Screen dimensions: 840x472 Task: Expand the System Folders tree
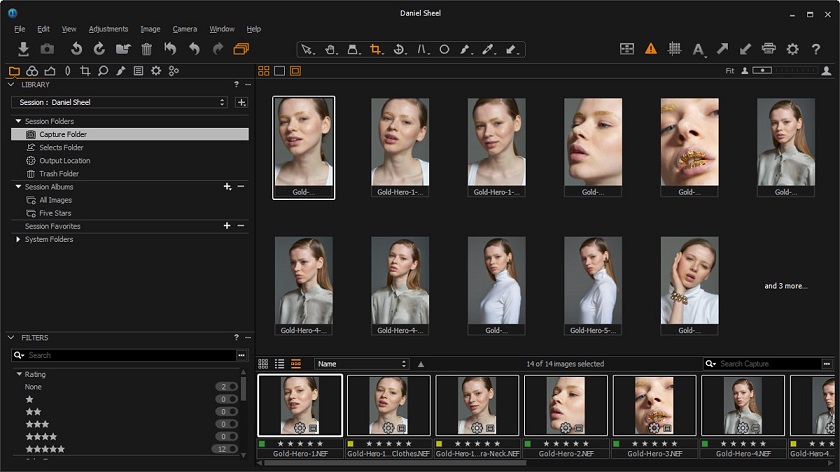coord(18,239)
